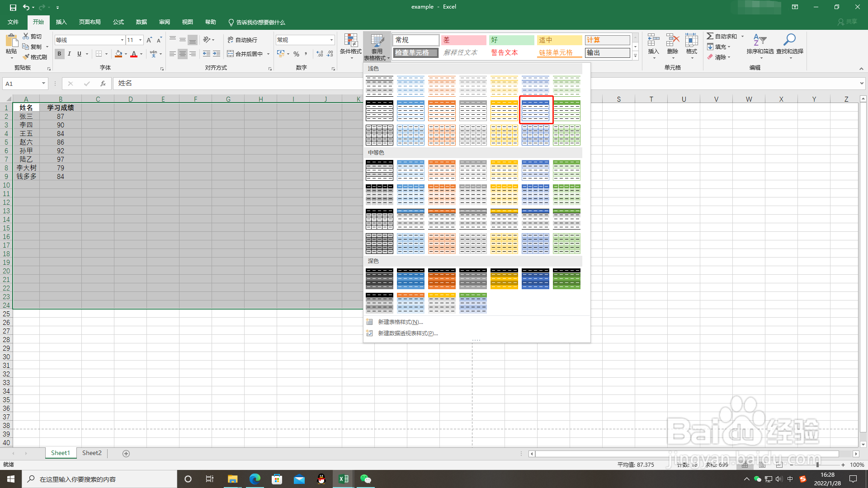Image resolution: width=868 pixels, height=488 pixels.
Task: Open the Insert (插入) ribbon tab
Action: click(x=61, y=22)
